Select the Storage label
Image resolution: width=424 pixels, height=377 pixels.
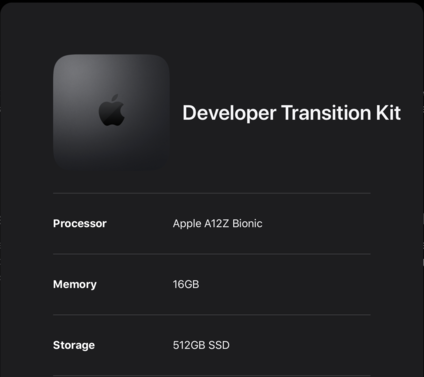tap(74, 345)
